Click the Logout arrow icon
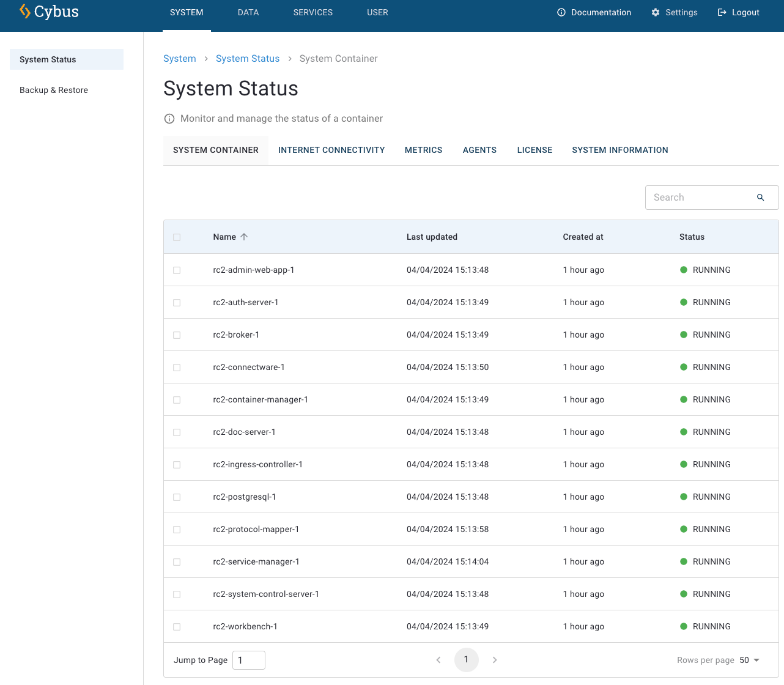The image size is (784, 685). click(722, 12)
